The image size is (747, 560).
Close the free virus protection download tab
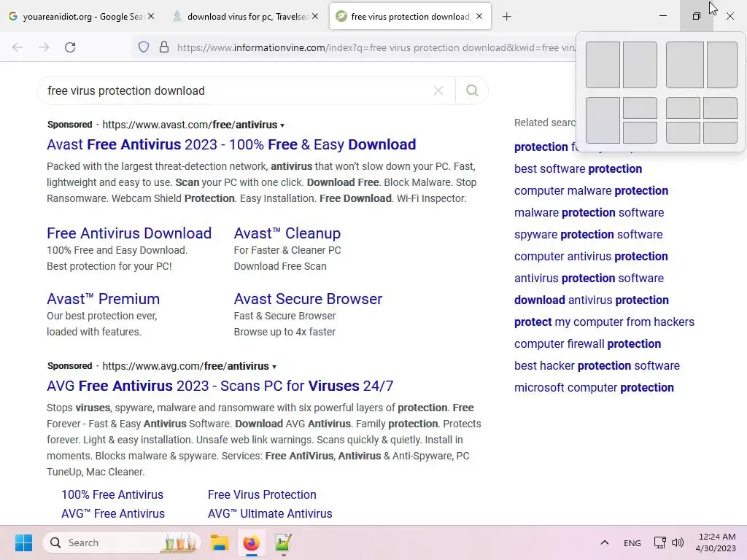(x=479, y=16)
